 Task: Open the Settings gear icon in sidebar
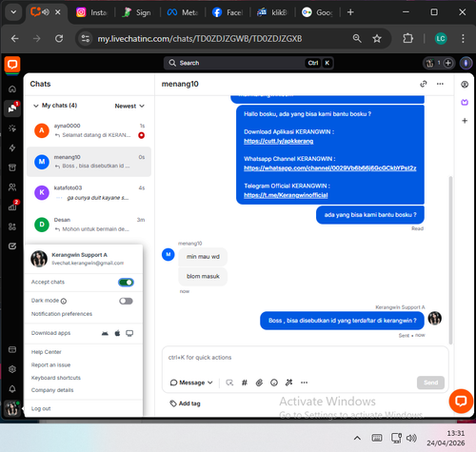pyautogui.click(x=12, y=369)
